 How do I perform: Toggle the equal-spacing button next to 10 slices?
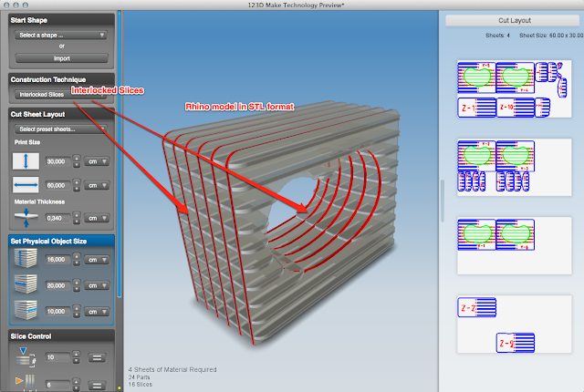click(97, 357)
